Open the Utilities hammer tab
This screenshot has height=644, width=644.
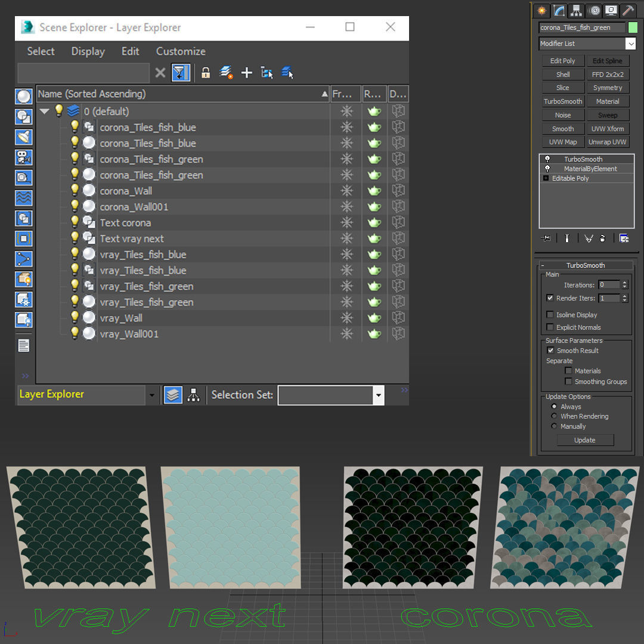[x=628, y=10]
